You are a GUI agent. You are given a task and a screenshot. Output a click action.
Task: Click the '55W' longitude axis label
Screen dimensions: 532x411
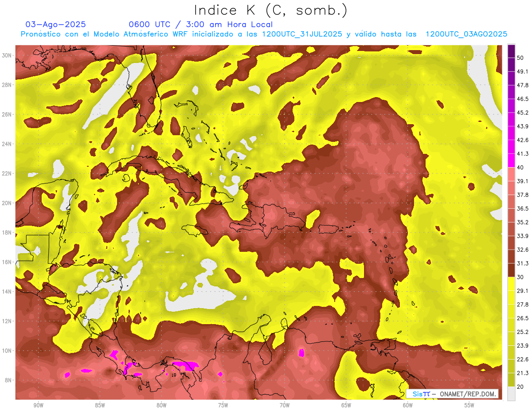click(x=469, y=405)
